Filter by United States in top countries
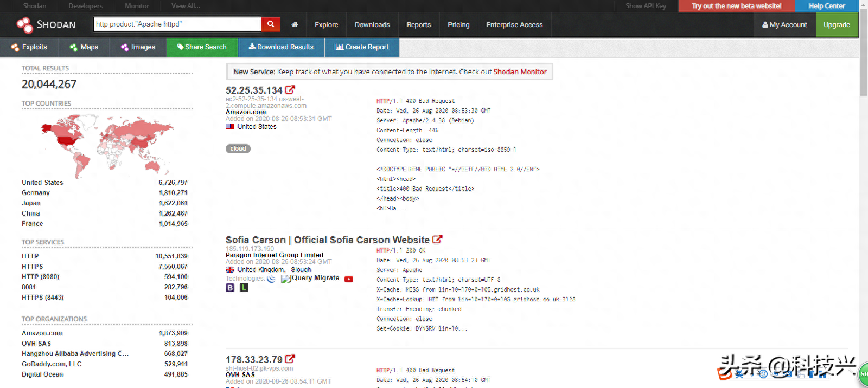Screen dimensions: 868x388 (42, 183)
